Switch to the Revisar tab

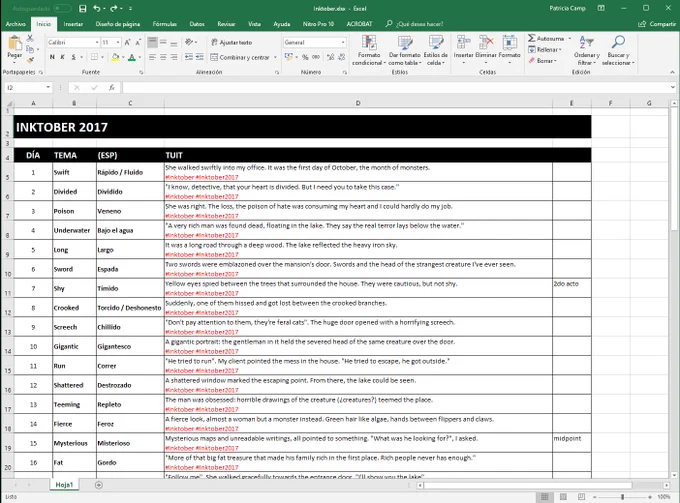click(226, 24)
